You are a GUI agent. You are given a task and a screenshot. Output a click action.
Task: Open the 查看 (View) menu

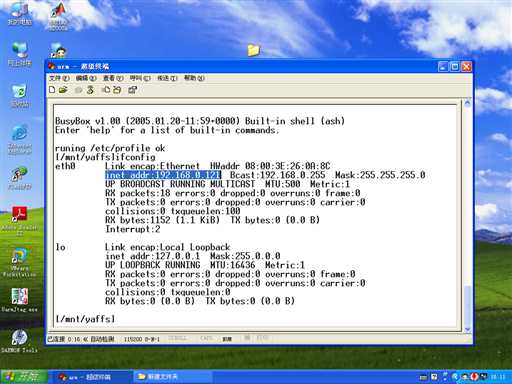click(113, 78)
